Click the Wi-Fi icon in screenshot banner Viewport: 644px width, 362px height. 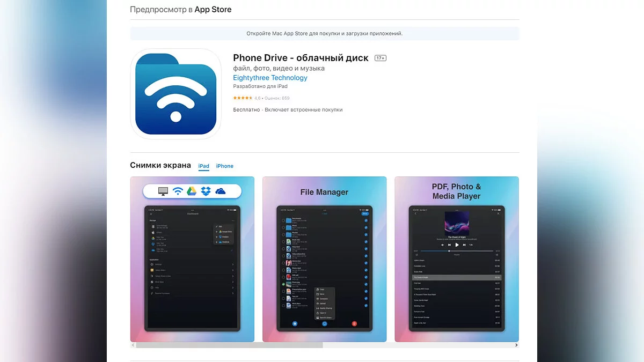pos(178,191)
